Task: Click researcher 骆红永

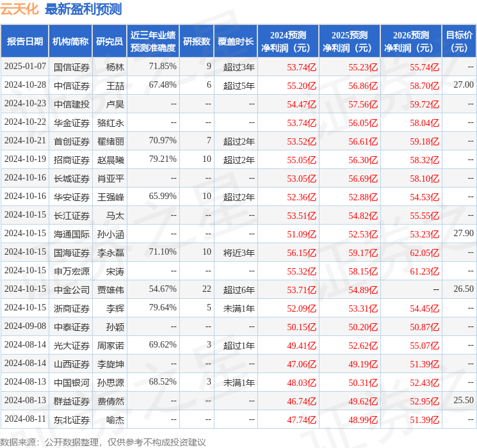Action: 111,123
